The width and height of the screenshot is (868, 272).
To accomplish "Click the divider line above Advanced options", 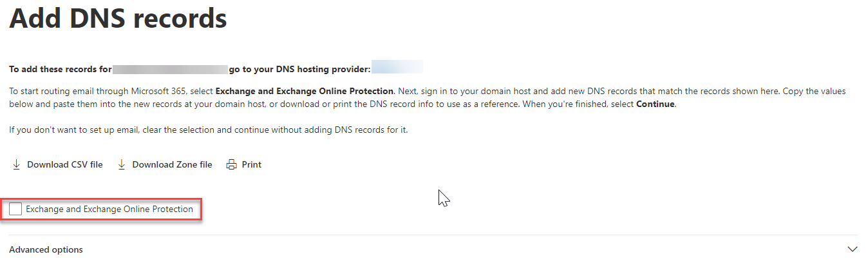I will 433,235.
